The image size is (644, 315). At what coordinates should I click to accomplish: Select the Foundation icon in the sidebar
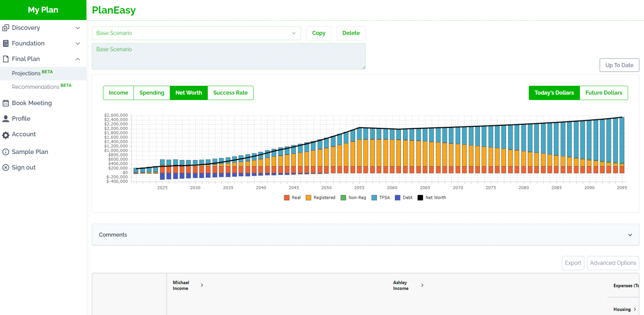(6, 43)
